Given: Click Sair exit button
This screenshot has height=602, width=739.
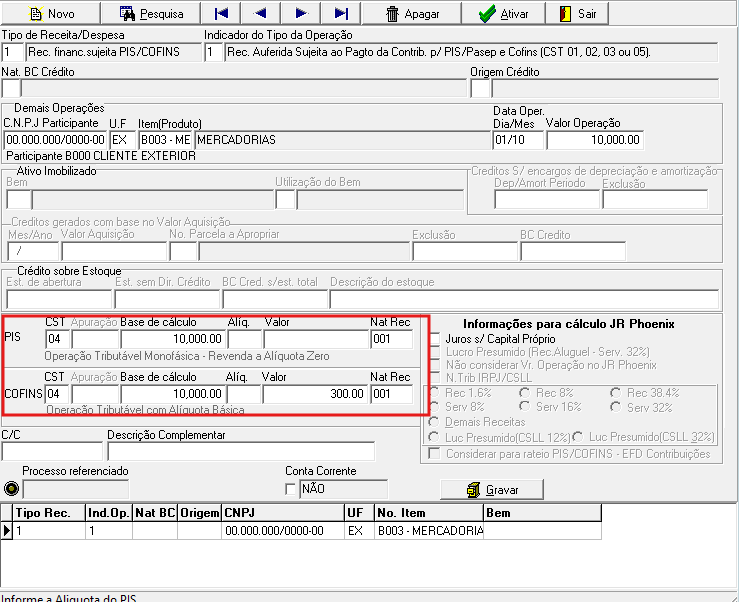Looking at the screenshot, I should [x=577, y=13].
